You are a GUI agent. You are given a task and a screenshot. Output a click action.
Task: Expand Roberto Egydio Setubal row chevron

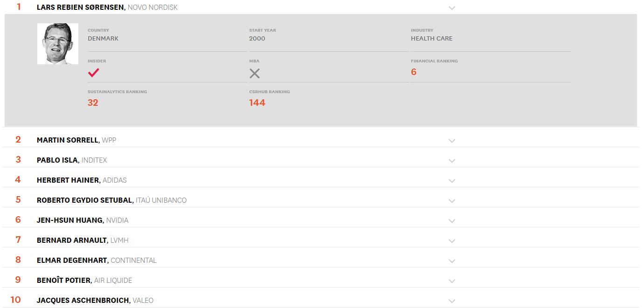click(x=451, y=201)
